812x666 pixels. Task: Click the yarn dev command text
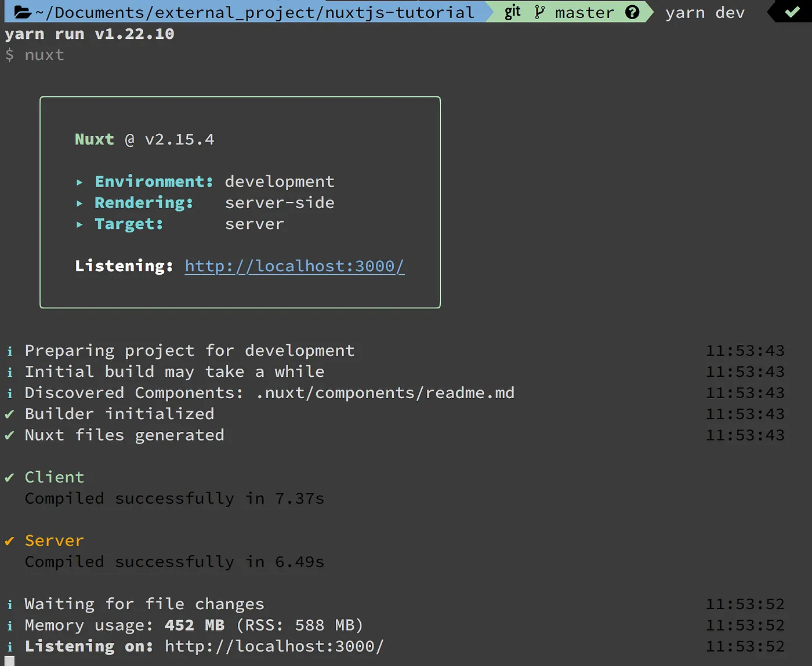tap(705, 13)
